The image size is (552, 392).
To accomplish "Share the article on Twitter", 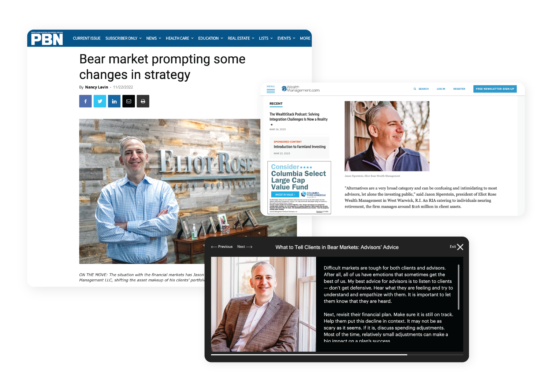I will coord(100,101).
